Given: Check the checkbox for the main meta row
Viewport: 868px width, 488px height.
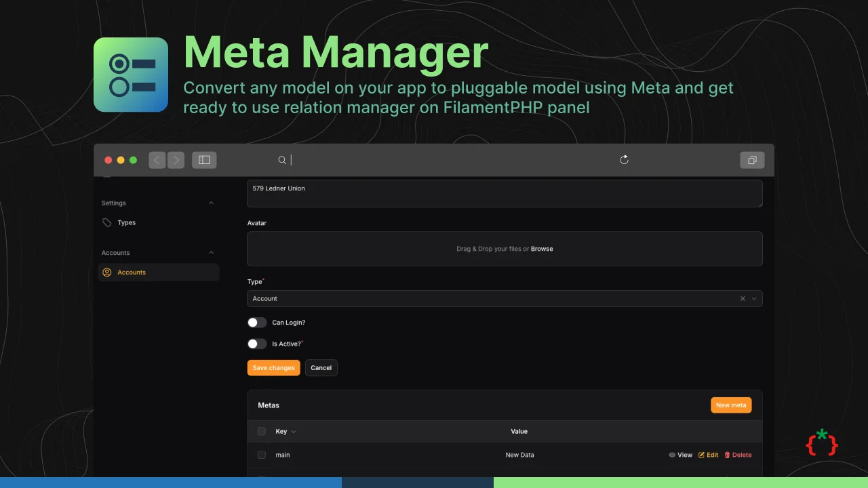Looking at the screenshot, I should [261, 455].
